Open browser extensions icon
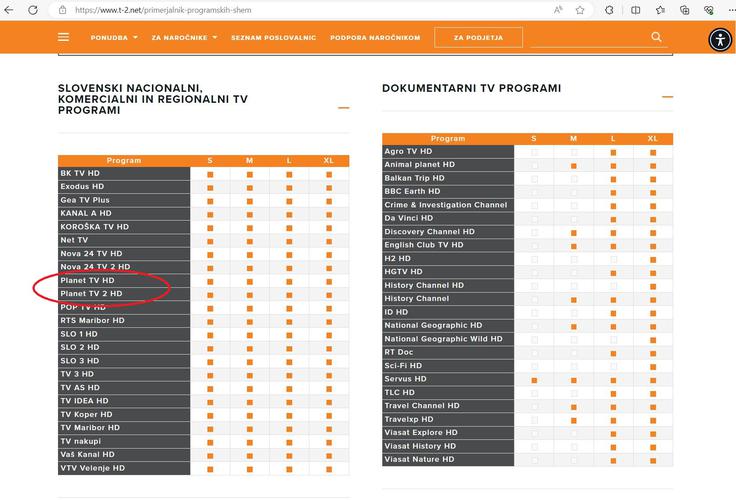The width and height of the screenshot is (736, 500). (609, 10)
